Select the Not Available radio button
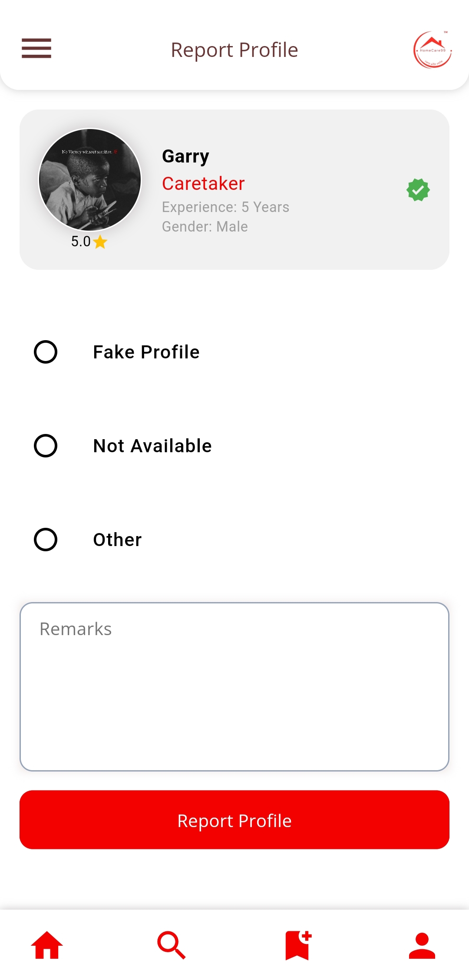Viewport: 469px width, 980px height. click(46, 446)
